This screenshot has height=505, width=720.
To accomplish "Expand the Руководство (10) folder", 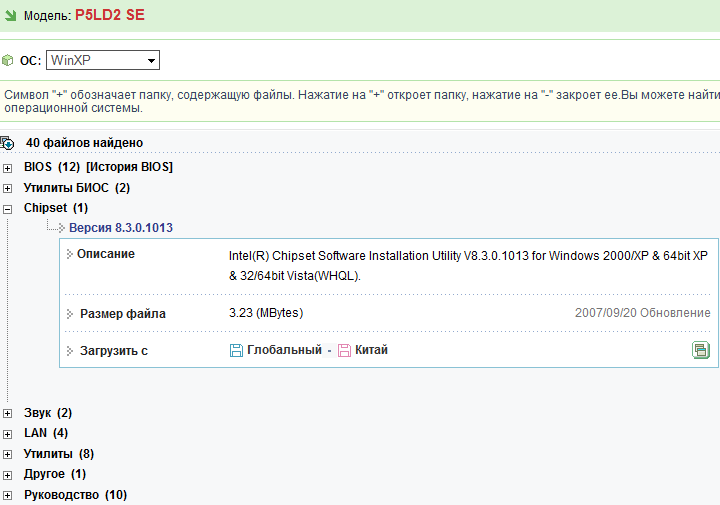I will coord(8,496).
